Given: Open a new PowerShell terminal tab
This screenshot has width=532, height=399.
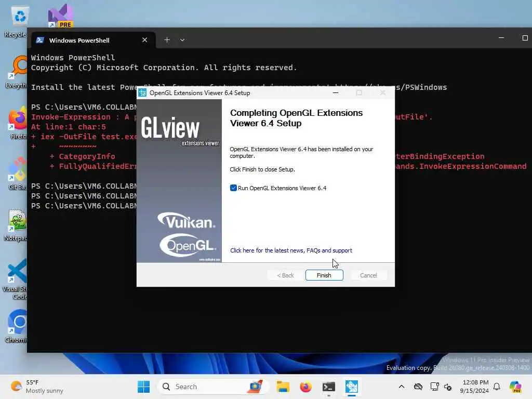Looking at the screenshot, I should point(167,40).
